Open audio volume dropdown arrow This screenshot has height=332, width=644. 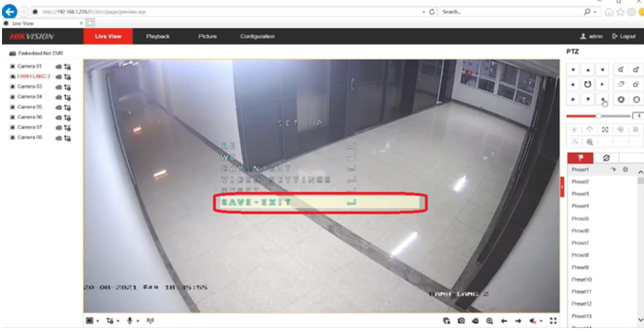click(x=541, y=322)
